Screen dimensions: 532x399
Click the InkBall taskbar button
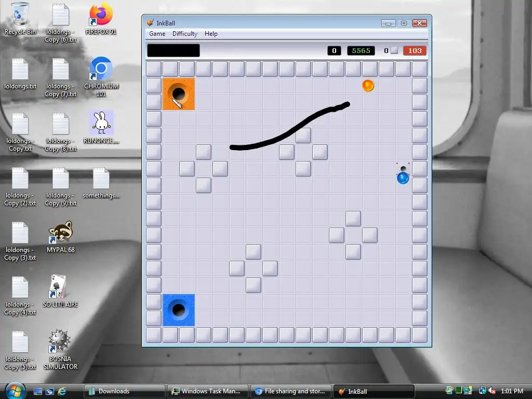374,391
